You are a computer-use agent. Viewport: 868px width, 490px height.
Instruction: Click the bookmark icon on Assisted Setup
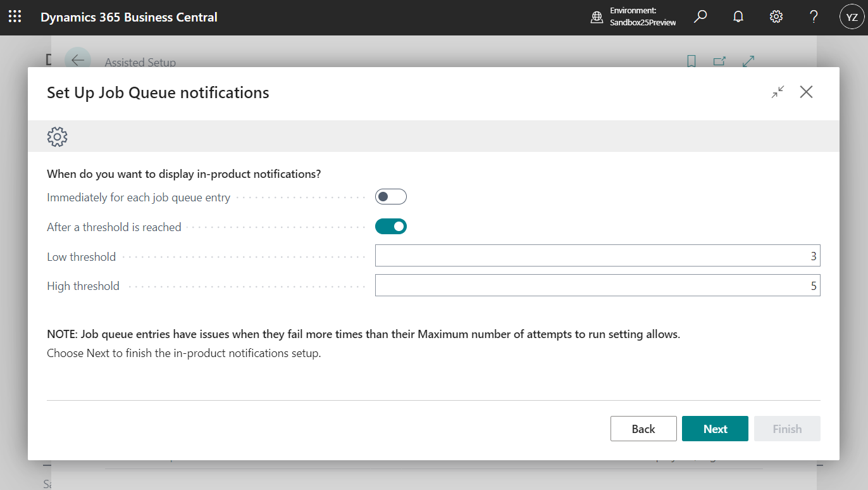click(x=691, y=61)
